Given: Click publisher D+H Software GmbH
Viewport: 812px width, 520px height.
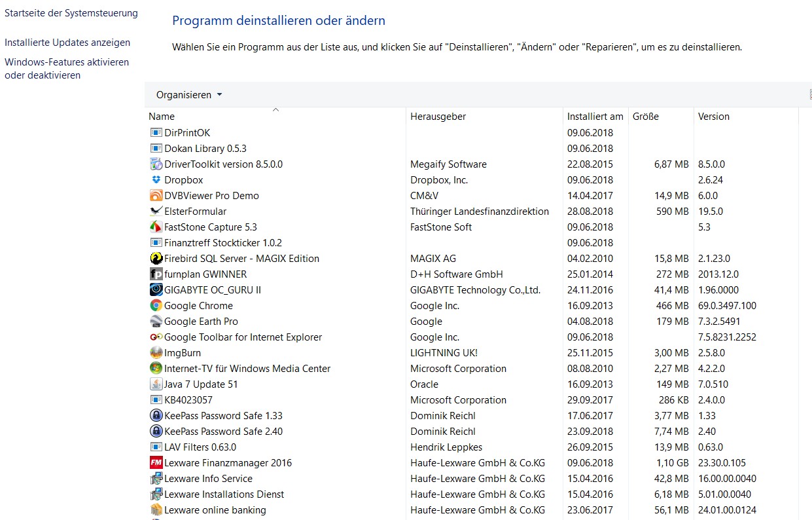Looking at the screenshot, I should (x=457, y=274).
